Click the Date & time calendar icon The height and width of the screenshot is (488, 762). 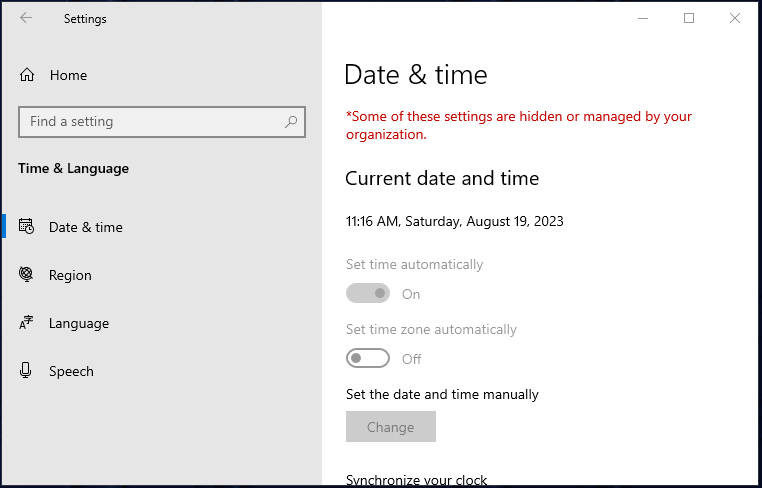tap(26, 227)
